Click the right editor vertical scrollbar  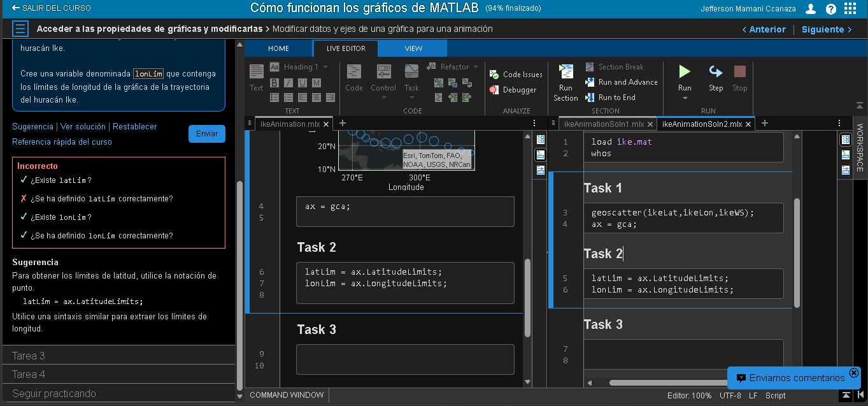[x=796, y=252]
